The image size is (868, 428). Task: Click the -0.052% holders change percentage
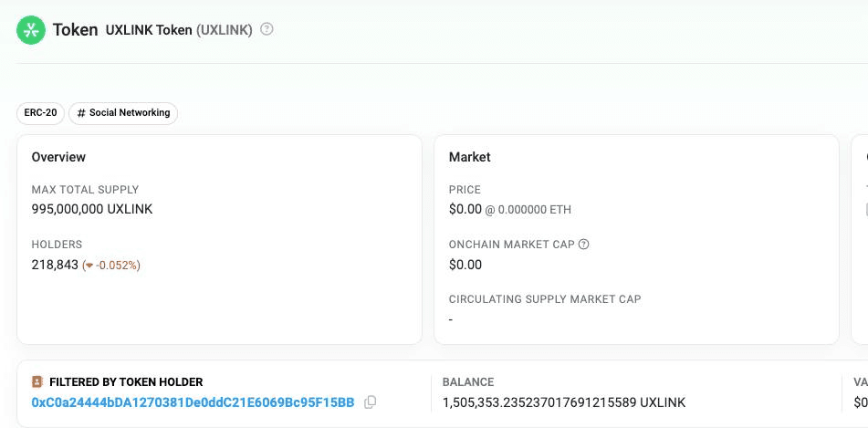118,266
